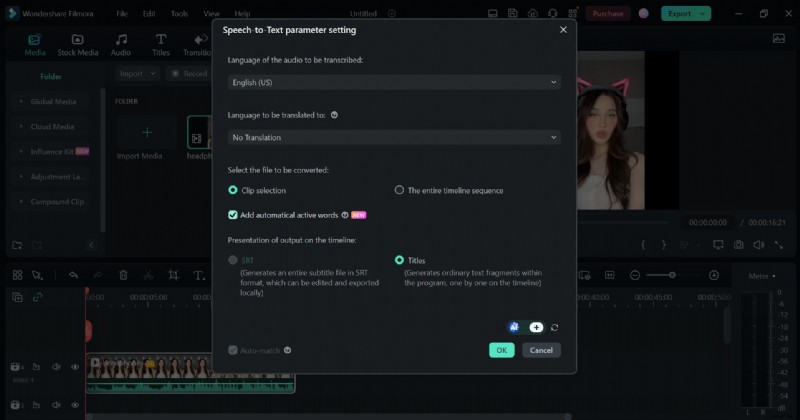Screen dimensions: 800x420
Task: Click the Text tool icon in timeline toolbar
Action: pos(198,276)
